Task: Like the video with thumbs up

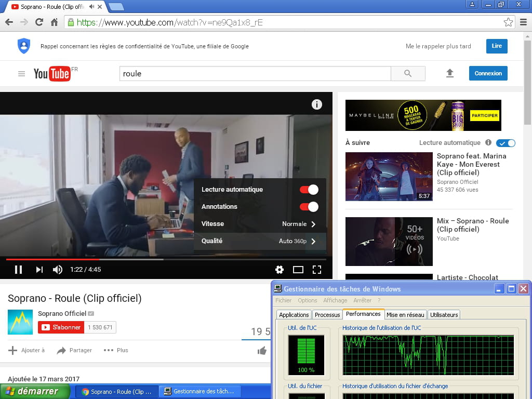Action: [x=262, y=351]
